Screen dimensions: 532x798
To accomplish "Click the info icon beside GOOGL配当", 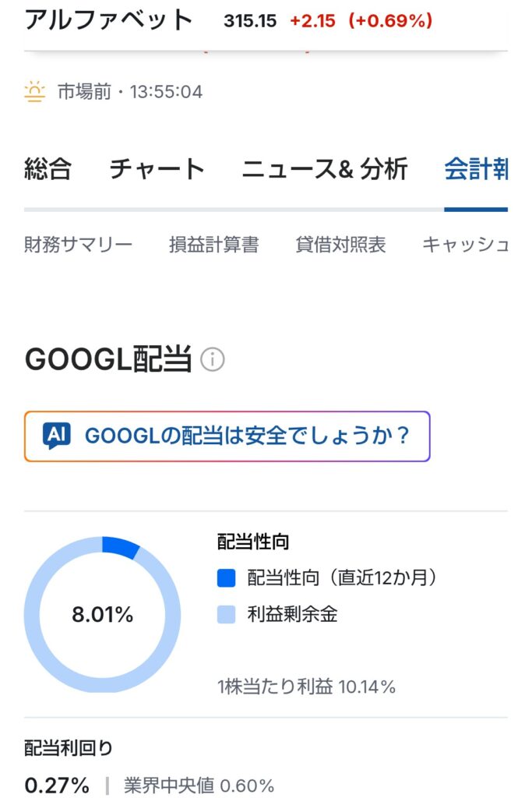I will 213,359.
